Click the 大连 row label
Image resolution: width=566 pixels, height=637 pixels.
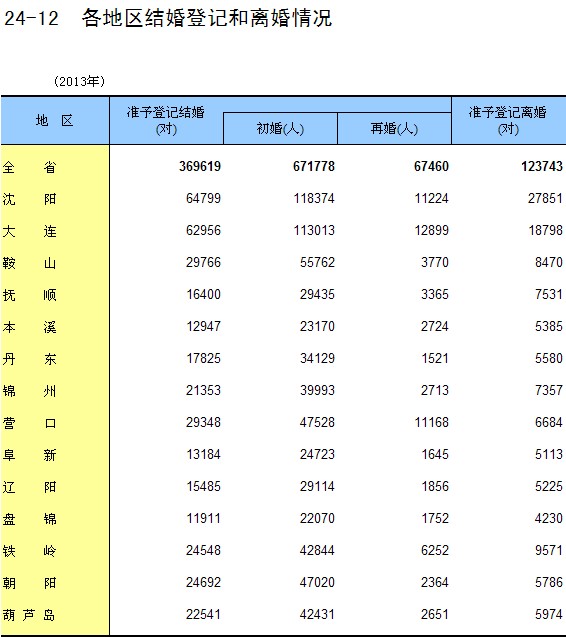[x=29, y=231]
